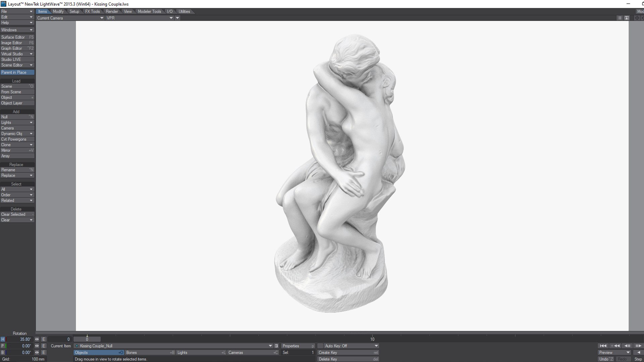Click the Bank arrows stepper
The image size is (644, 362).
click(x=37, y=353)
